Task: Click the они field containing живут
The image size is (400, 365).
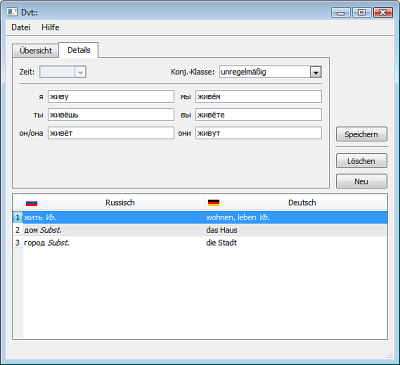Action: click(258, 133)
